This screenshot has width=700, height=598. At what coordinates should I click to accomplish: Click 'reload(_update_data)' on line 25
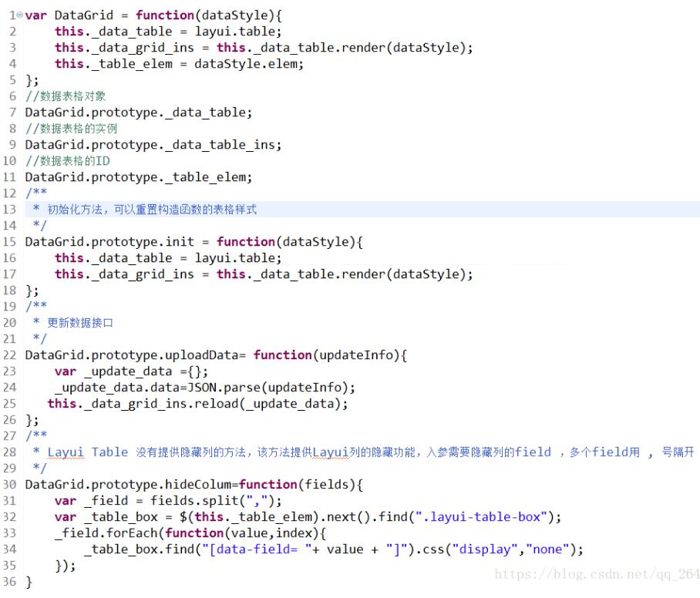click(x=268, y=404)
